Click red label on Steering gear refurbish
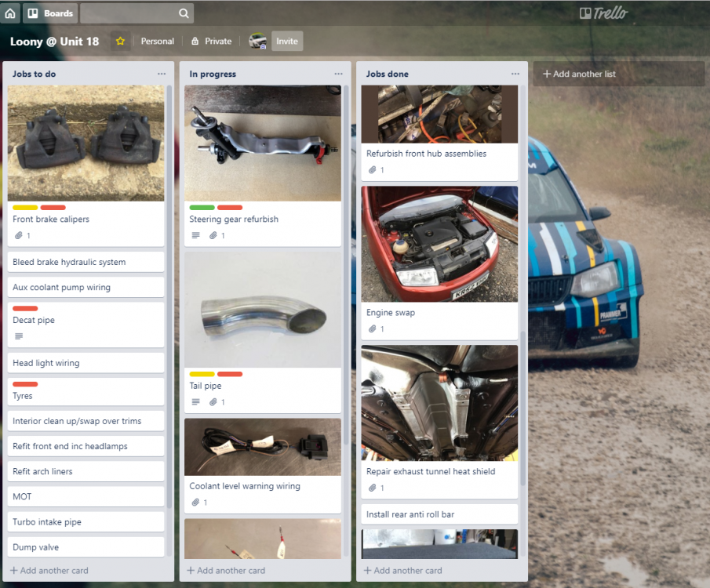The image size is (710, 588). [230, 208]
